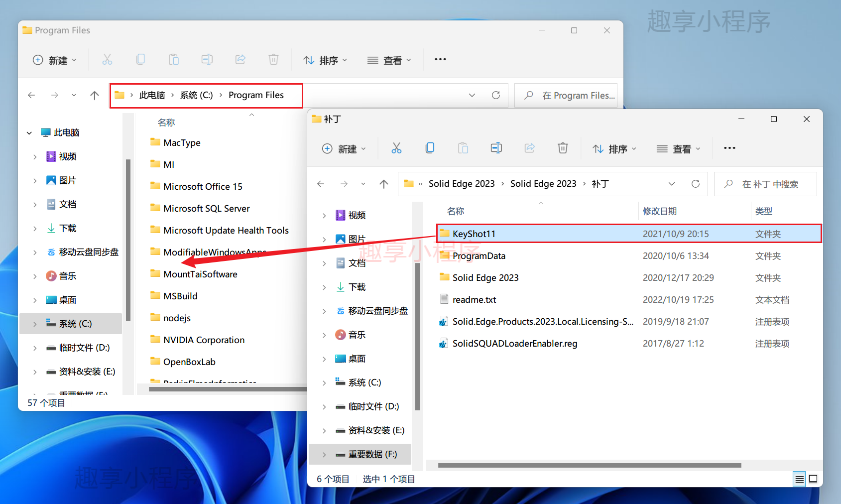Select the KeyShot11 folder
Viewport: 841px width, 504px height.
(629, 234)
